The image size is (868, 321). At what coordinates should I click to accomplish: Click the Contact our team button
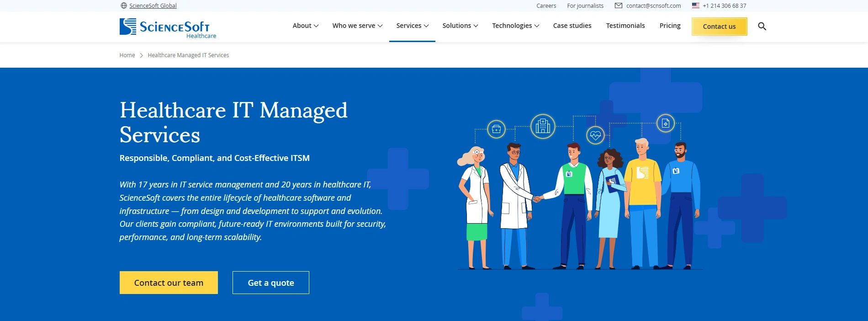tap(169, 283)
